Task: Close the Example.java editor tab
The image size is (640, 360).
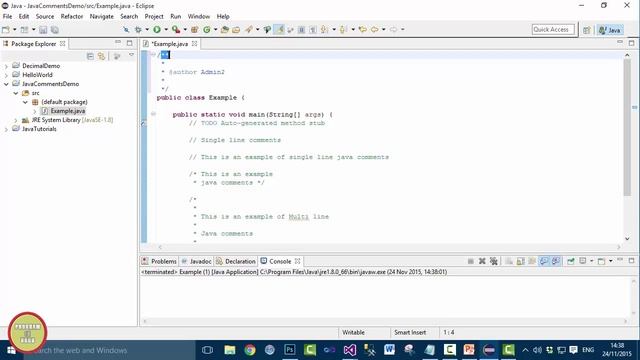Action: [195, 43]
